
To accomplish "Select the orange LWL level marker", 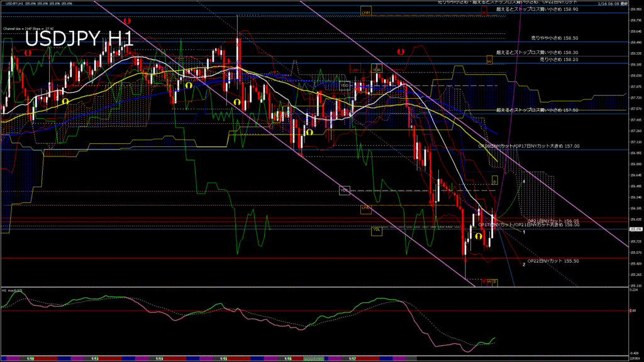I will point(366,207).
